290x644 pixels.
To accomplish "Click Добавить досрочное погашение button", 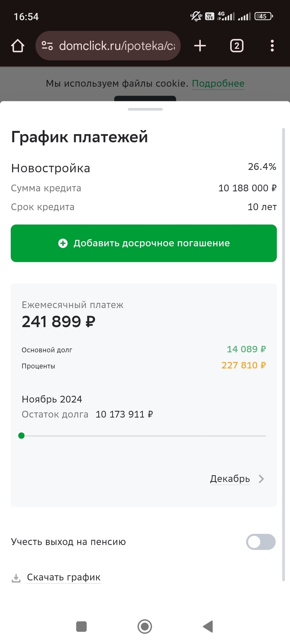I will click(x=144, y=243).
